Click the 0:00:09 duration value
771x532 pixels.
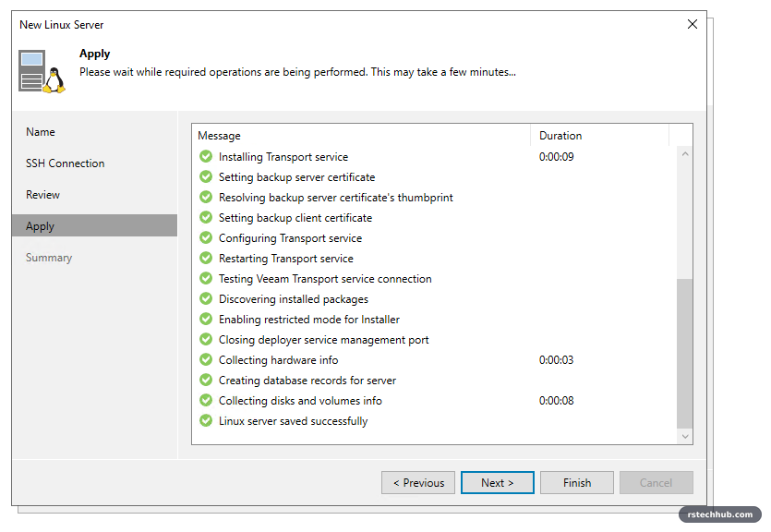click(x=556, y=157)
